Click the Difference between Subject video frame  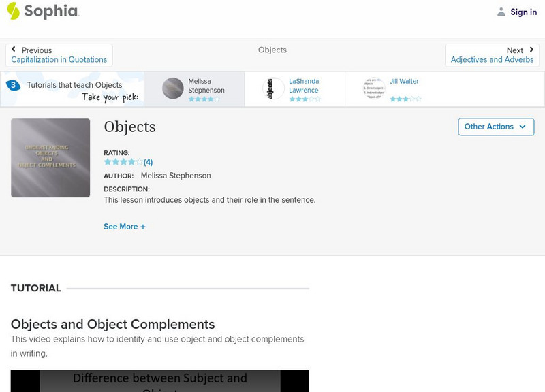click(x=160, y=381)
